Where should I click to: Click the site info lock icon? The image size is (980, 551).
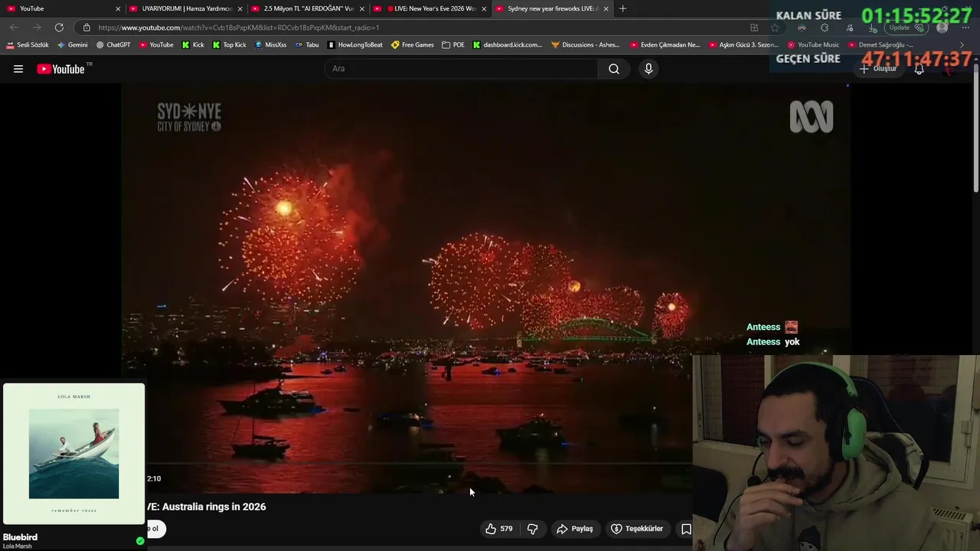coord(87,28)
